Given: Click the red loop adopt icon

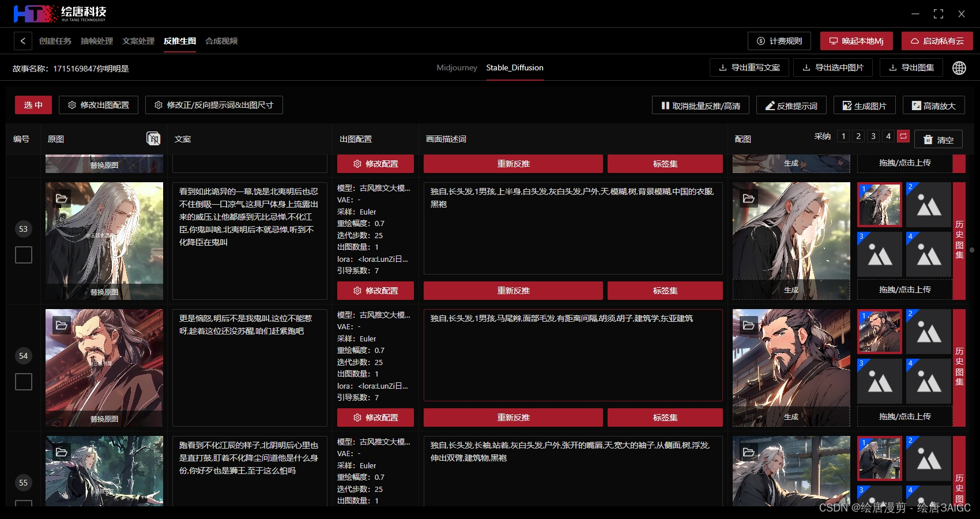Looking at the screenshot, I should (903, 136).
